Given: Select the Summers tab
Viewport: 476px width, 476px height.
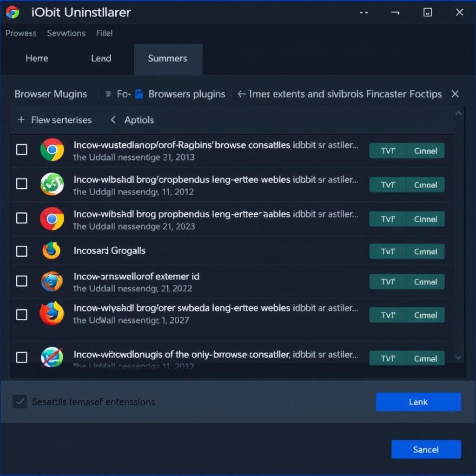Looking at the screenshot, I should point(168,59).
